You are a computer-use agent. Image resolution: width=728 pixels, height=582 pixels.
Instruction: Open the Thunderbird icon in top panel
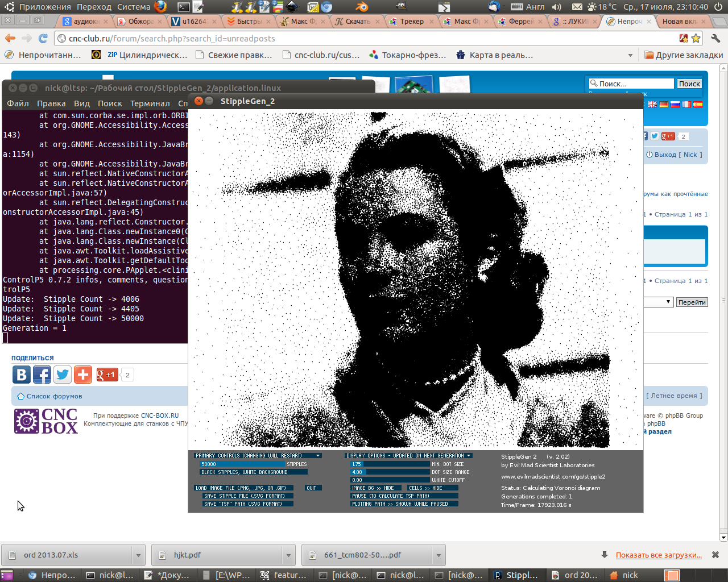point(494,7)
